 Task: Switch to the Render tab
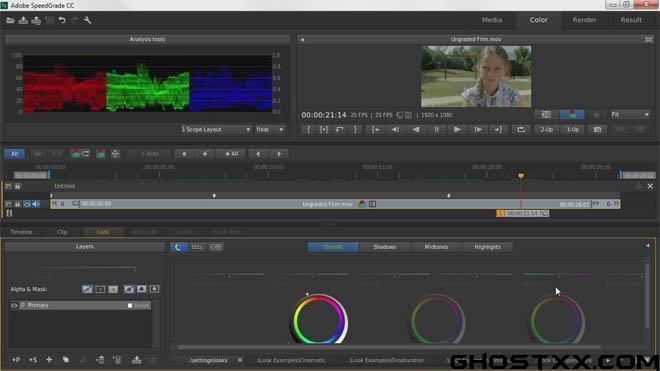click(x=584, y=20)
